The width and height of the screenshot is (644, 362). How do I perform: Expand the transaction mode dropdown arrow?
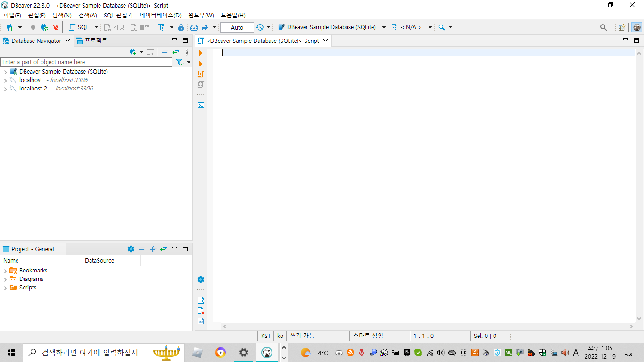(172, 27)
